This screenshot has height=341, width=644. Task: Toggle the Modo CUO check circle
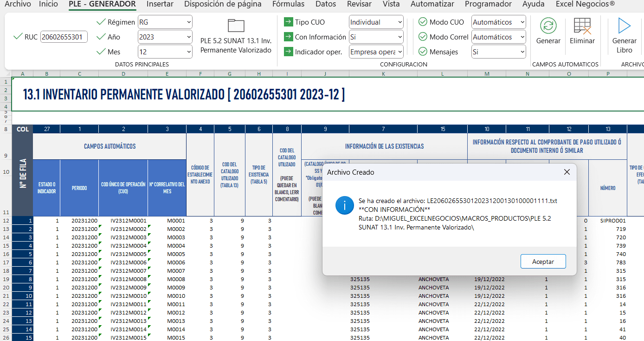423,22
